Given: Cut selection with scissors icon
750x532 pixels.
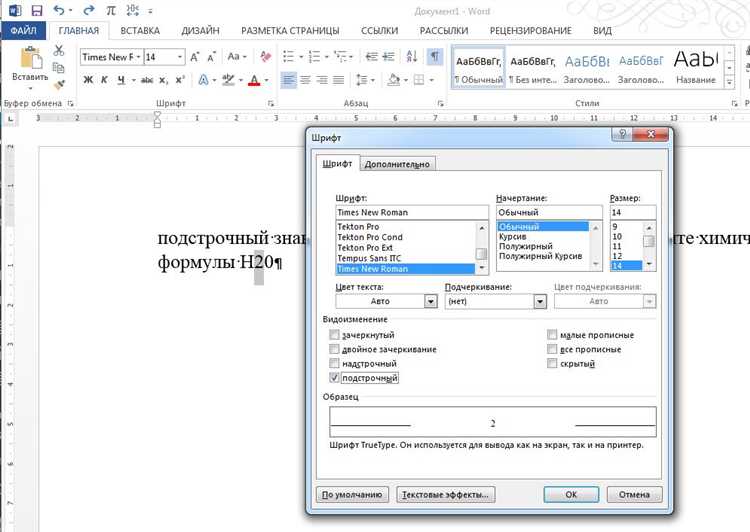Looking at the screenshot, I should tap(59, 51).
